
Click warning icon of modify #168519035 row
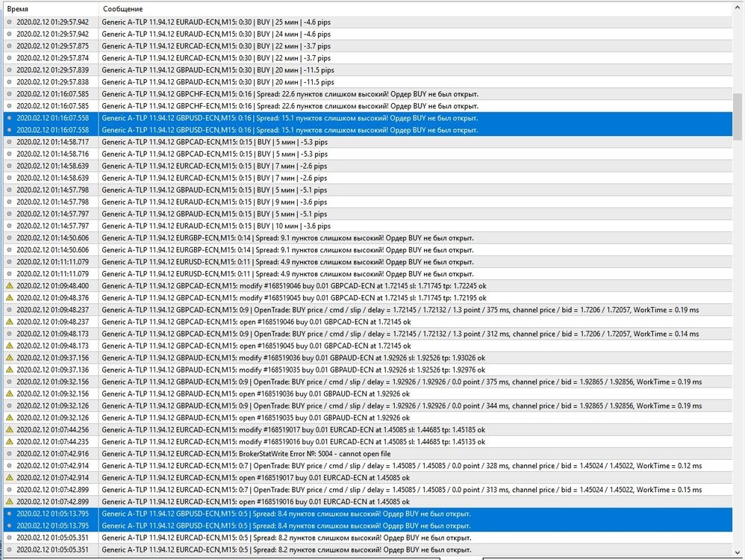pos(9,370)
